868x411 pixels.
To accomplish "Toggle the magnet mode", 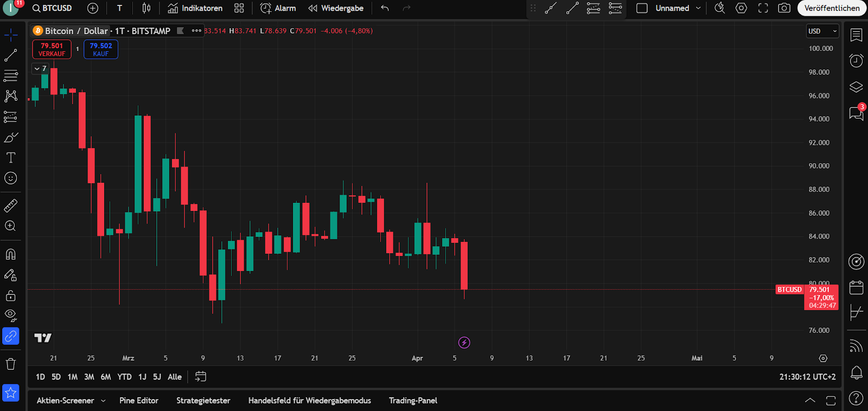I will 11,254.
